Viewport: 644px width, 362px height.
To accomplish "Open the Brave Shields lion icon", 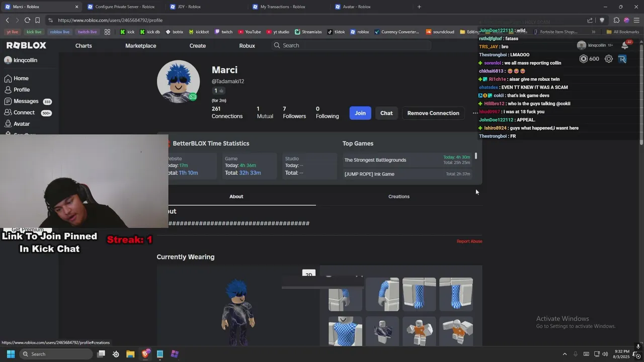I will point(602,20).
